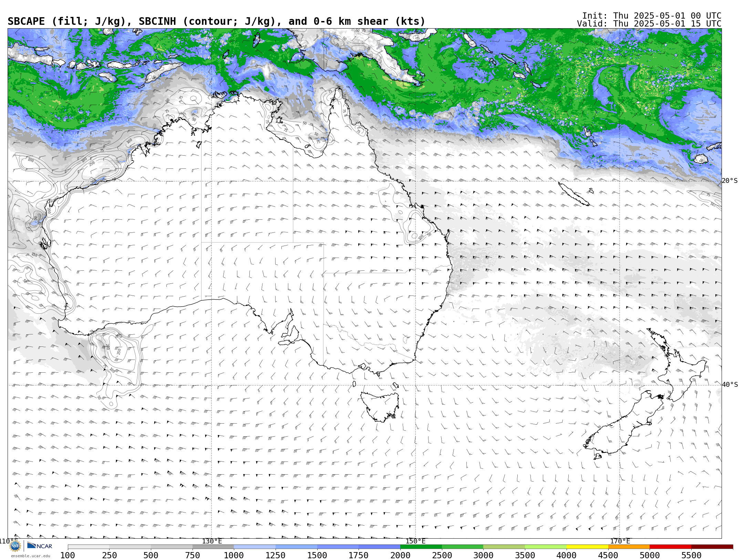The width and height of the screenshot is (744, 560).
Task: Click the colorbar label 100
Action: [x=68, y=556]
